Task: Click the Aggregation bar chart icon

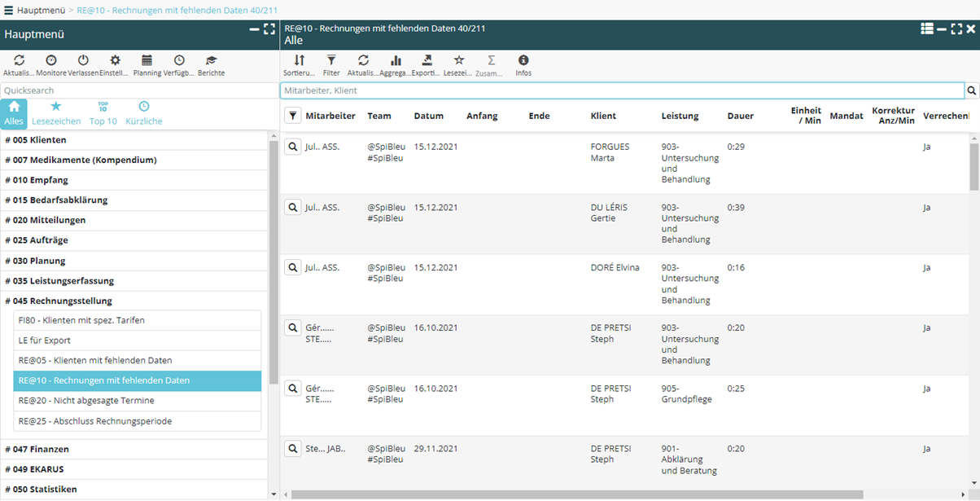Action: [396, 61]
